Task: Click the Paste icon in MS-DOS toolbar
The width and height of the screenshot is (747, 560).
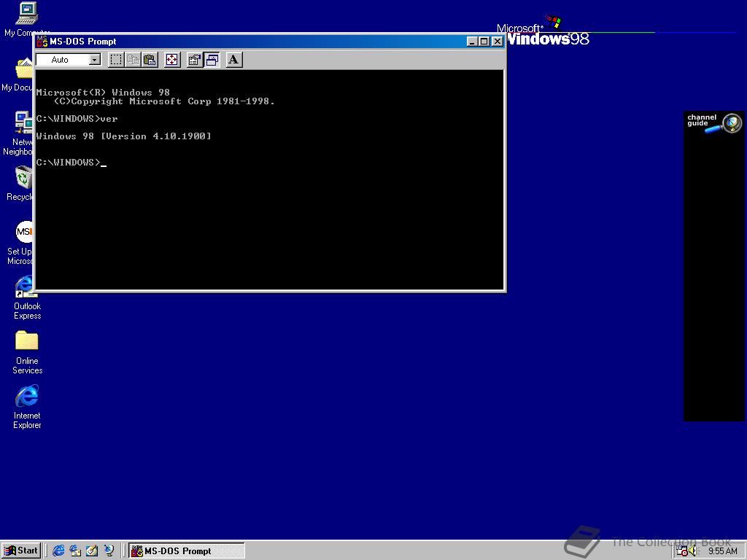Action: 150,60
